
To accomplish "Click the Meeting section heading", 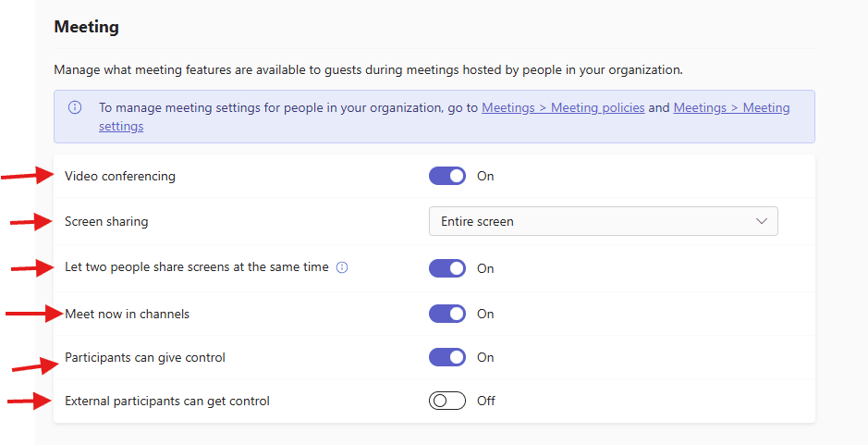I will (86, 27).
